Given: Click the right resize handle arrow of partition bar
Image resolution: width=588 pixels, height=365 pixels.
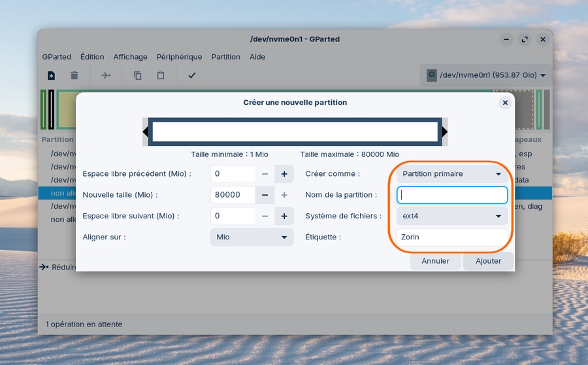Looking at the screenshot, I should tap(445, 132).
